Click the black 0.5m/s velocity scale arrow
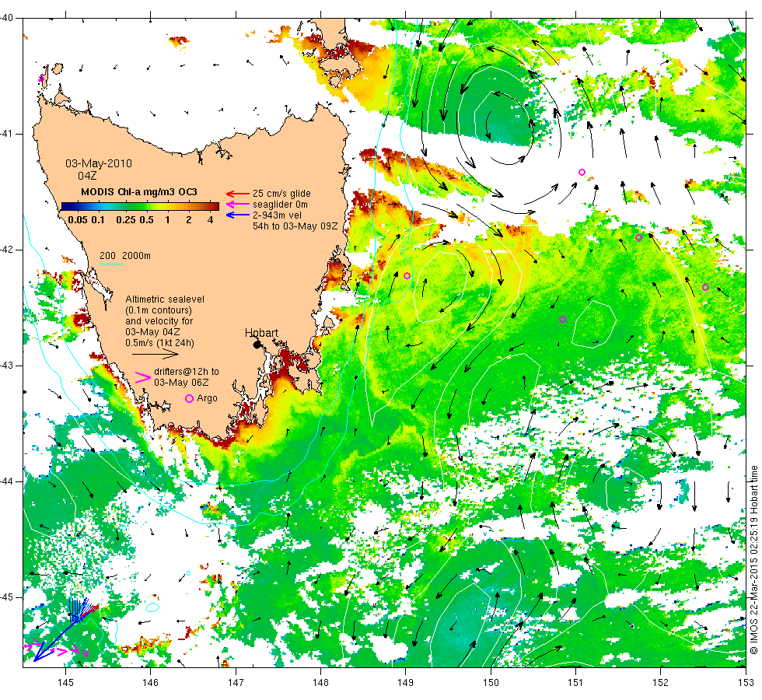Image resolution: width=762 pixels, height=700 pixels. pyautogui.click(x=155, y=355)
